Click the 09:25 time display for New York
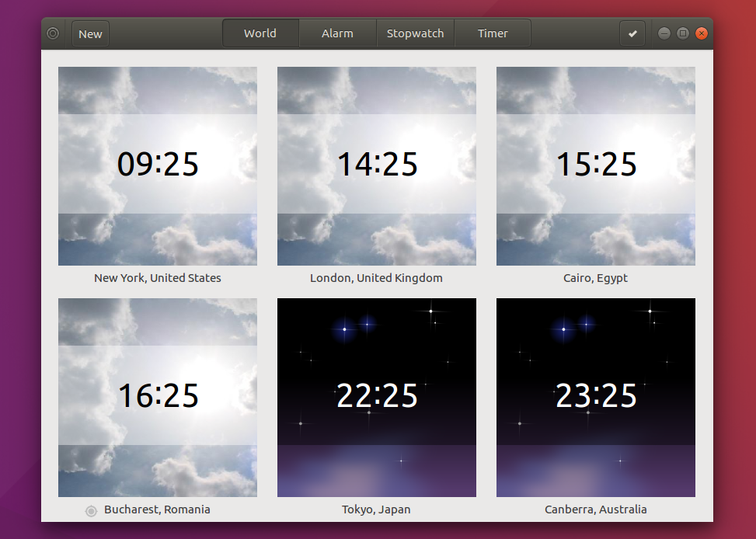756x539 pixels. point(157,165)
